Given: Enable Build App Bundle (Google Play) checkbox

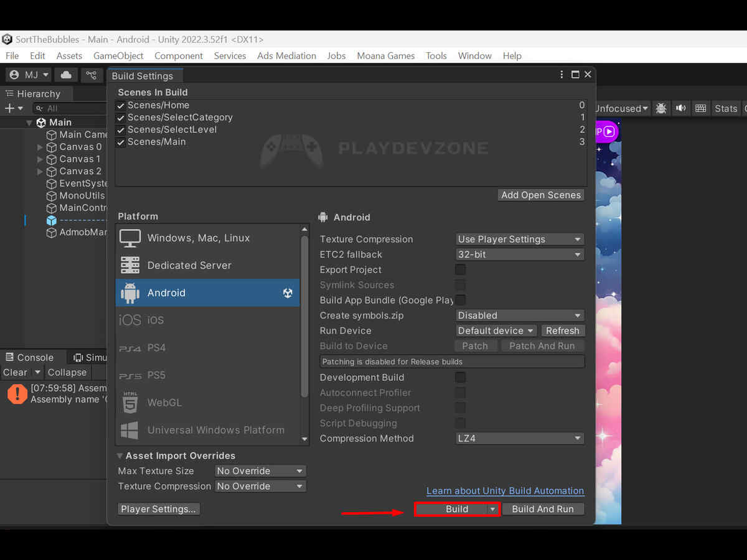Looking at the screenshot, I should tap(461, 300).
